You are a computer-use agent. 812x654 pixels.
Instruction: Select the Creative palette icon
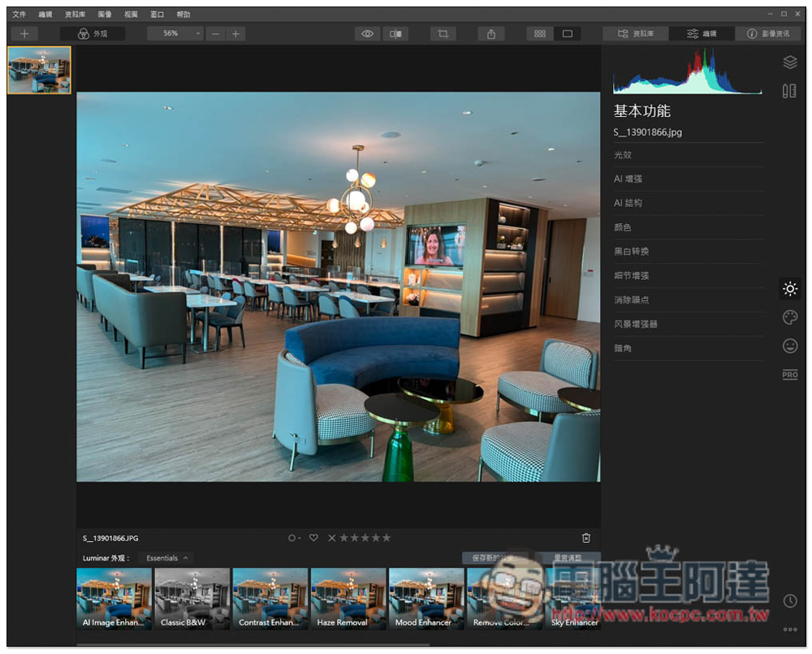[x=790, y=317]
